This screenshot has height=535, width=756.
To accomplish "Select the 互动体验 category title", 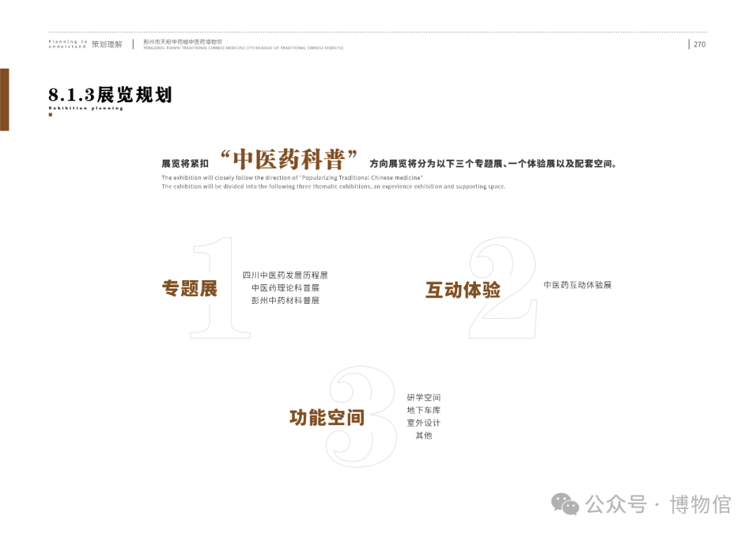I will (x=463, y=289).
